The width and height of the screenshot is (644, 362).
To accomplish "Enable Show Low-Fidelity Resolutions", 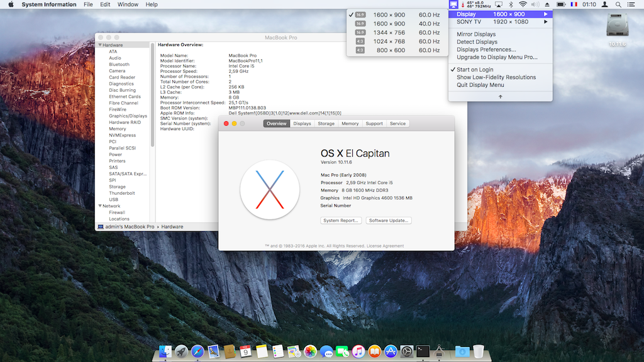I will [x=496, y=77].
